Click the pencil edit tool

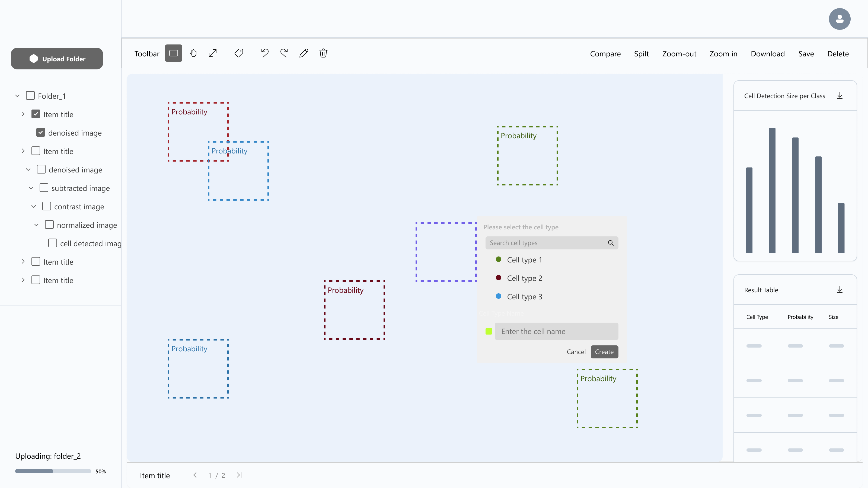(x=304, y=53)
